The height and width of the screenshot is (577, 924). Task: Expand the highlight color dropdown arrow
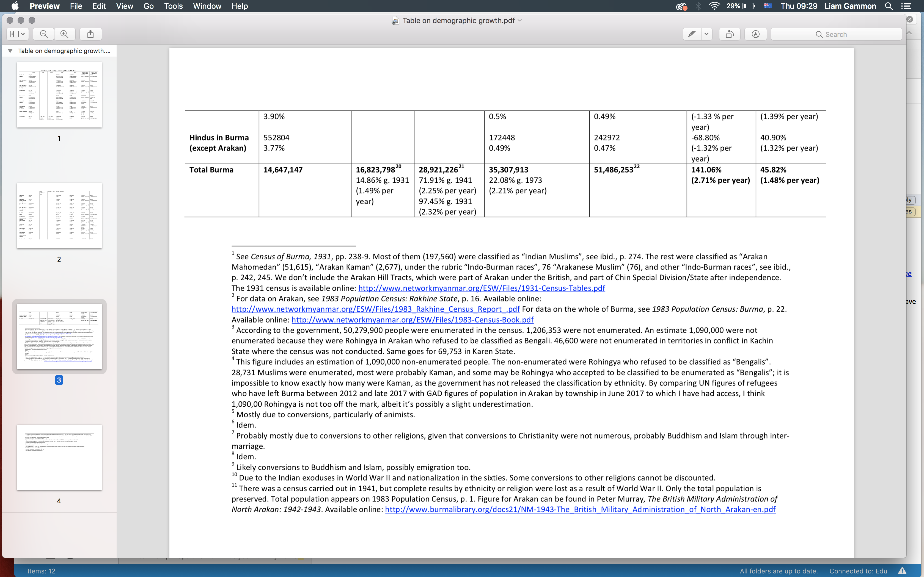(706, 34)
